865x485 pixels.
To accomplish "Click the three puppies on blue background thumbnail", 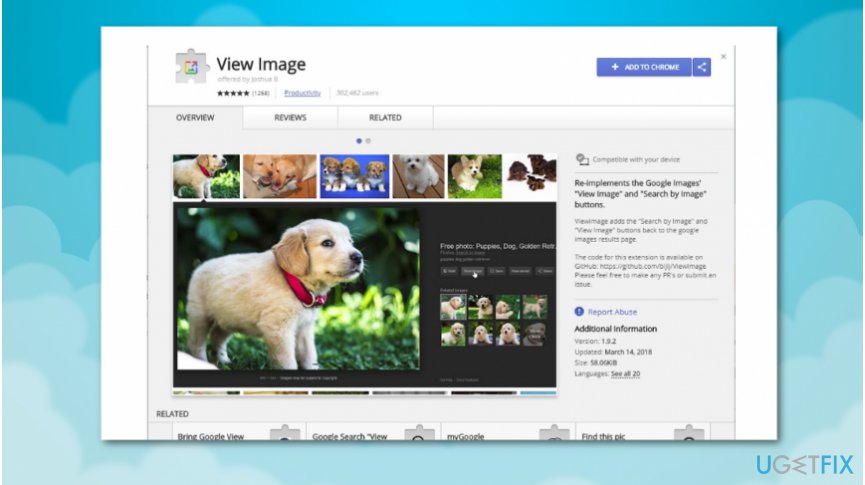I will (x=354, y=176).
